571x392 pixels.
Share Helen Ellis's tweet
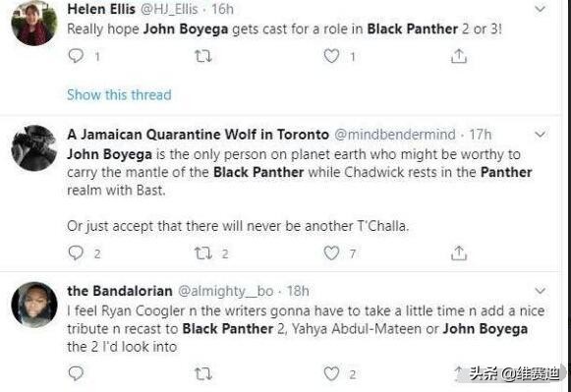[459, 56]
